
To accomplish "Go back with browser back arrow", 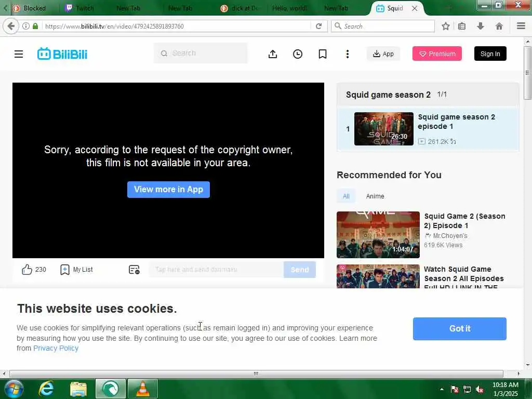I will (11, 26).
